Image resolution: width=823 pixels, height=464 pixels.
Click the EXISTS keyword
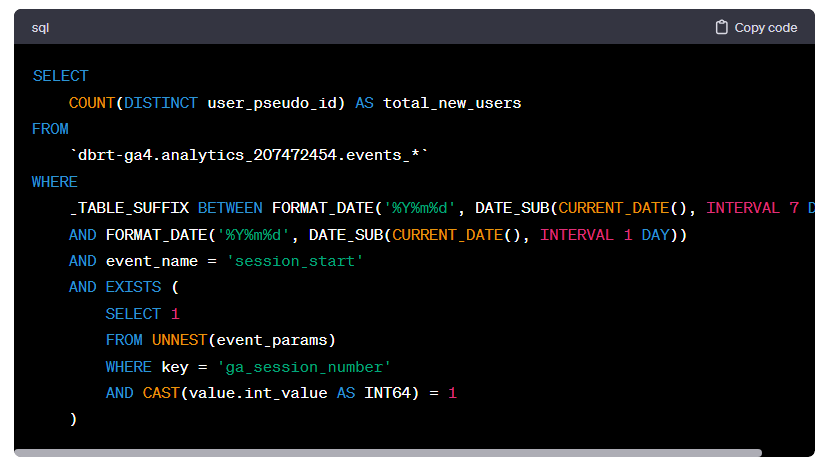tap(133, 287)
